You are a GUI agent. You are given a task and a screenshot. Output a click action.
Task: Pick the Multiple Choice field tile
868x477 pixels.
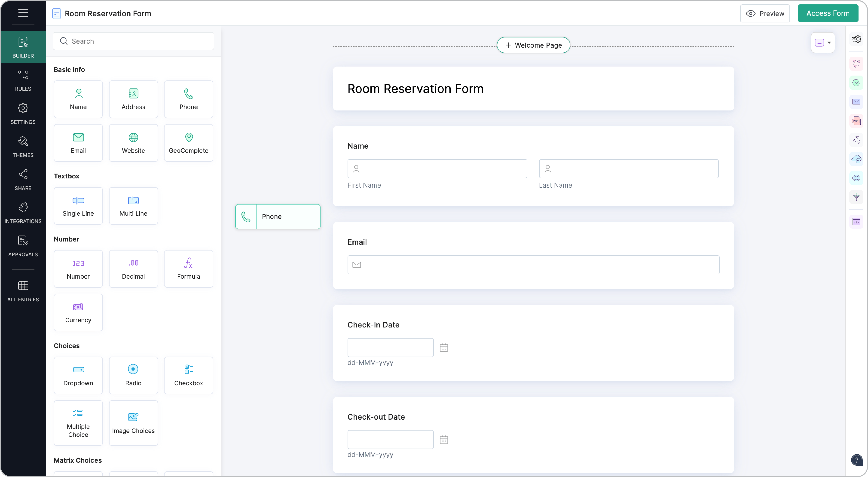(78, 423)
